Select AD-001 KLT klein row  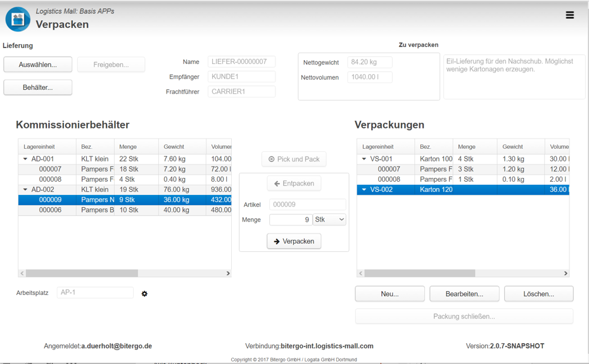[125, 159]
